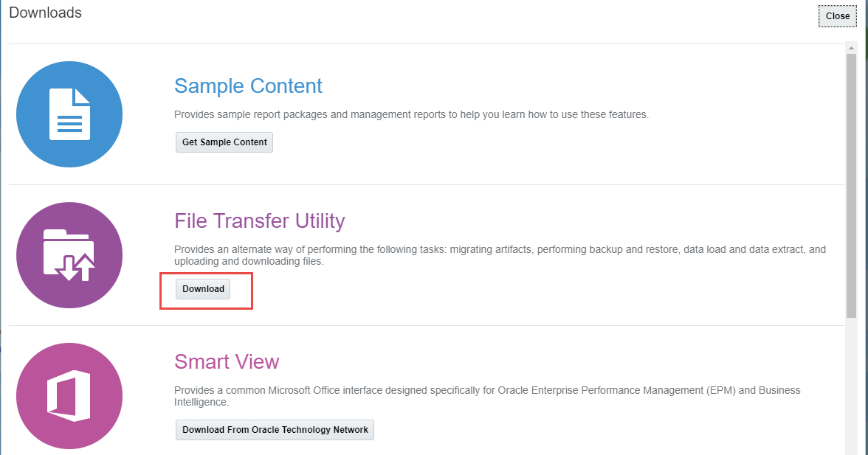Image resolution: width=868 pixels, height=455 pixels.
Task: Click the Get Sample Content button
Action: [224, 142]
